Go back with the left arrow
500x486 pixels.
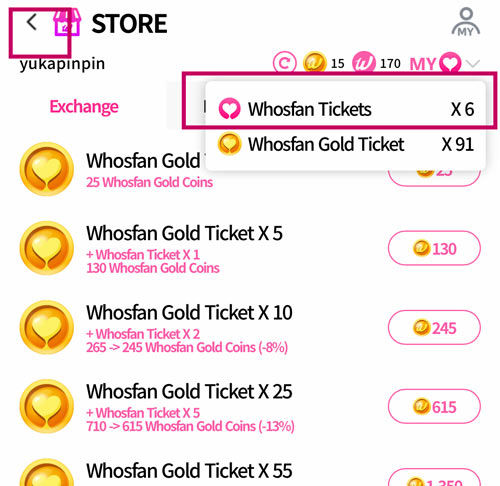pyautogui.click(x=32, y=23)
